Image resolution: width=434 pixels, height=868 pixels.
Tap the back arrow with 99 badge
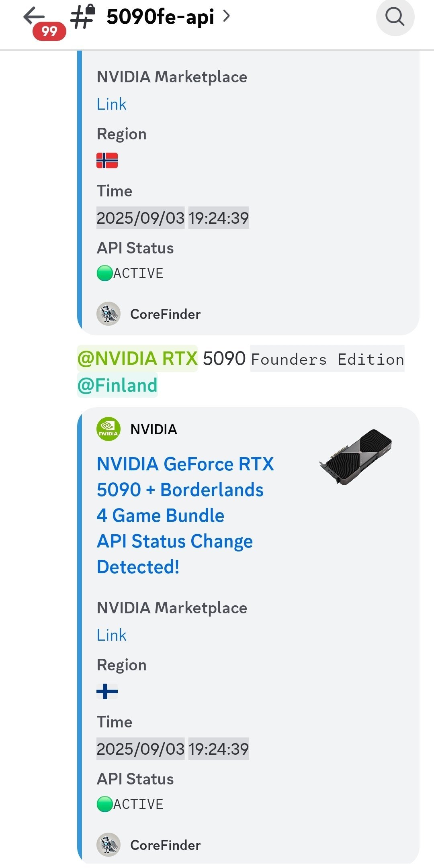pos(34,17)
